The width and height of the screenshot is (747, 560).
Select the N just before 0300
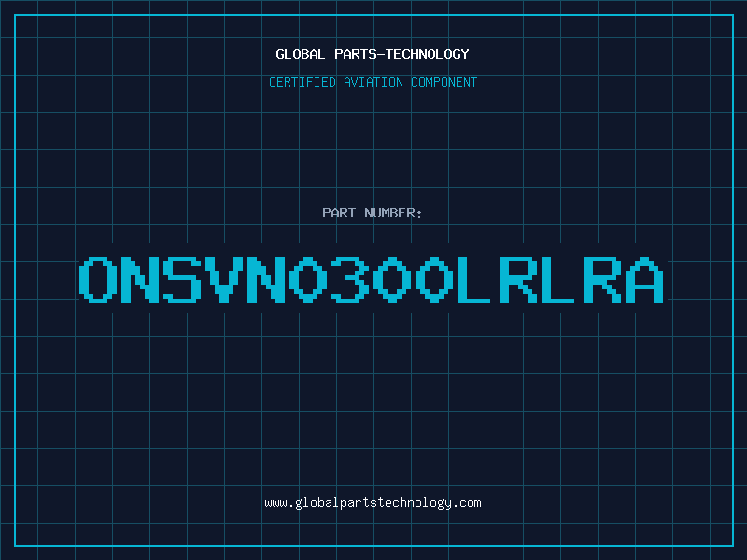pos(266,280)
